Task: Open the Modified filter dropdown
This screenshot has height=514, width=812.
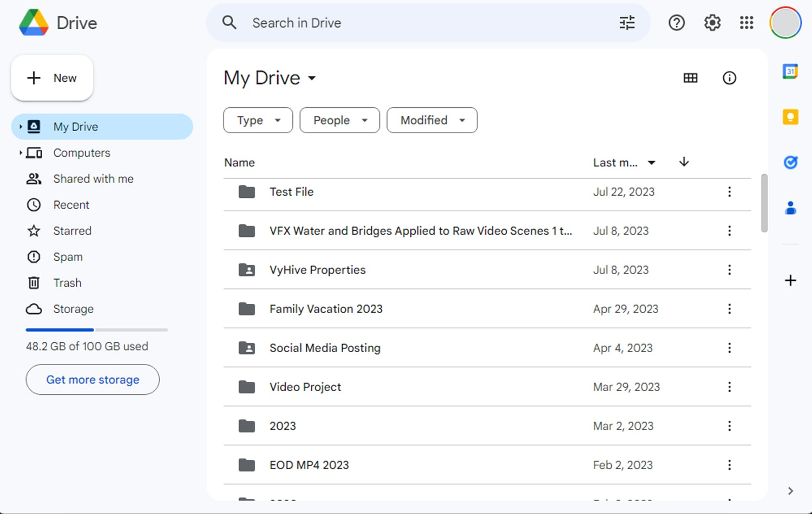Action: (x=431, y=120)
